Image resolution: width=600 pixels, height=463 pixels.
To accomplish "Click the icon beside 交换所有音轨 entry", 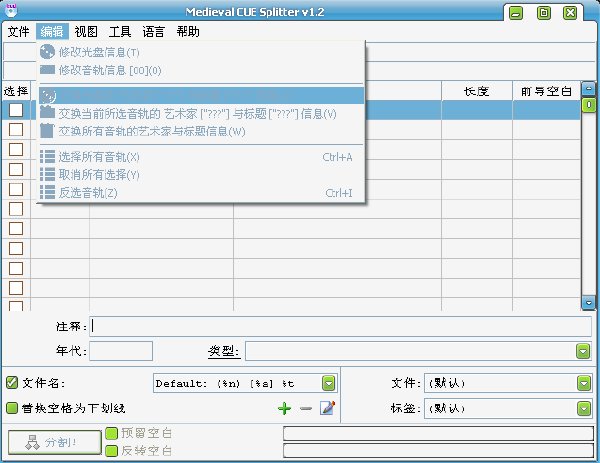I will coord(47,131).
